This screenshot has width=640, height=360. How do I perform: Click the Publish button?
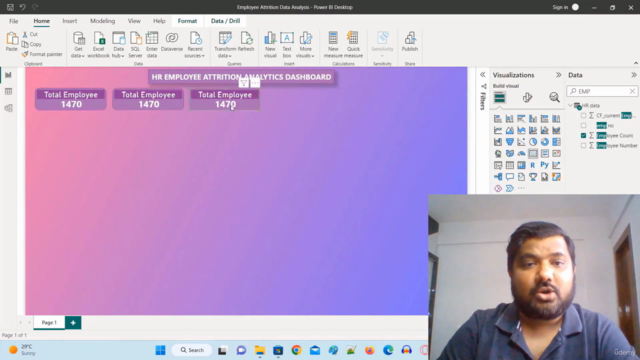(x=410, y=42)
